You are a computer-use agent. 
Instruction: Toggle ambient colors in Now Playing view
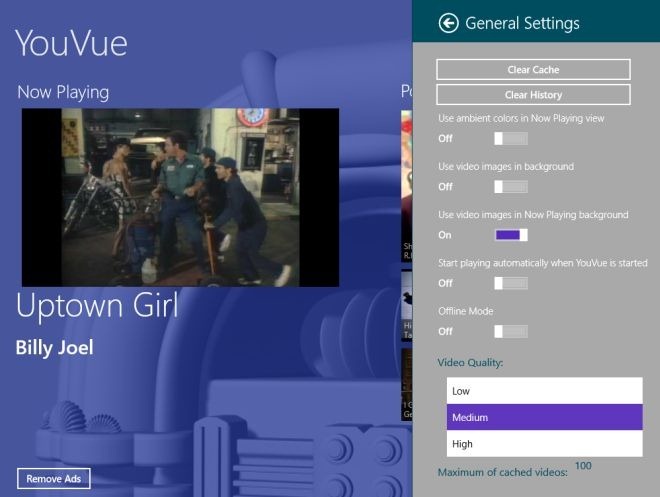(x=511, y=138)
